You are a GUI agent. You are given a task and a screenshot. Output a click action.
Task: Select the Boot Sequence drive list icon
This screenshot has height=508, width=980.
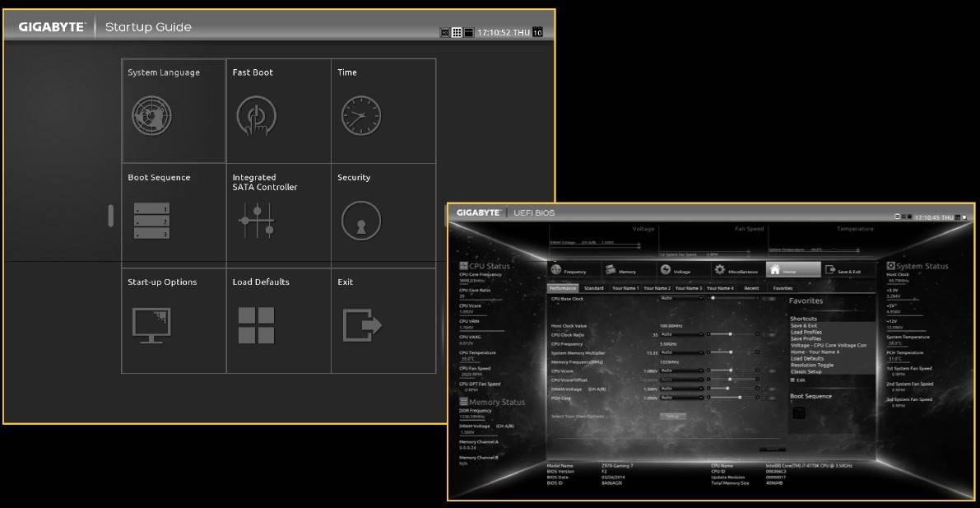coord(151,221)
